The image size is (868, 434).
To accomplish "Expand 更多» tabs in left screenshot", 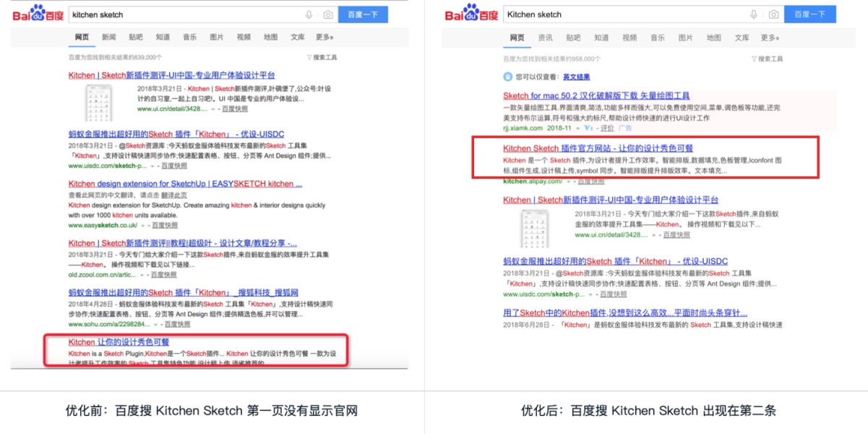I will click(325, 37).
